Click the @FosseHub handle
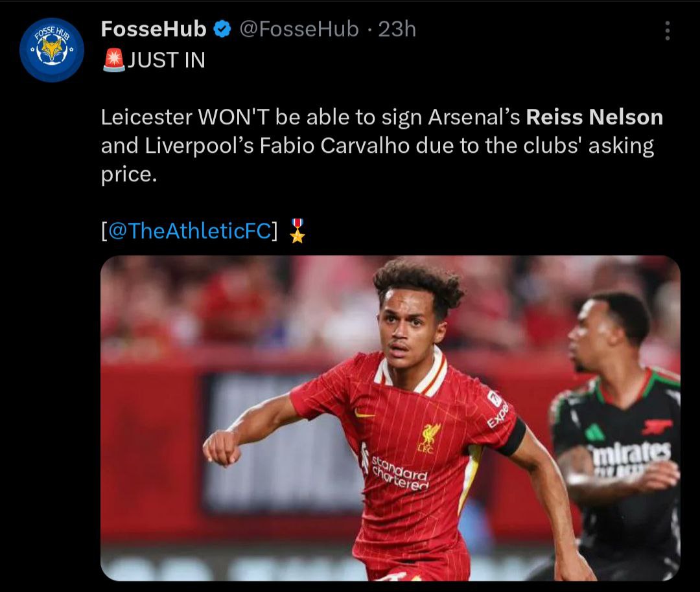The width and height of the screenshot is (700, 592). 299,29
